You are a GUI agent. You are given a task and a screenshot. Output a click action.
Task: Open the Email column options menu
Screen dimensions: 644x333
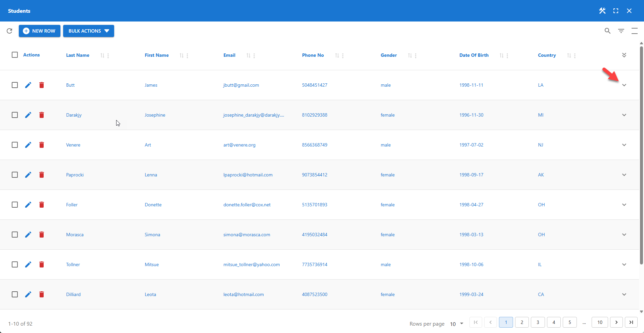(x=254, y=55)
